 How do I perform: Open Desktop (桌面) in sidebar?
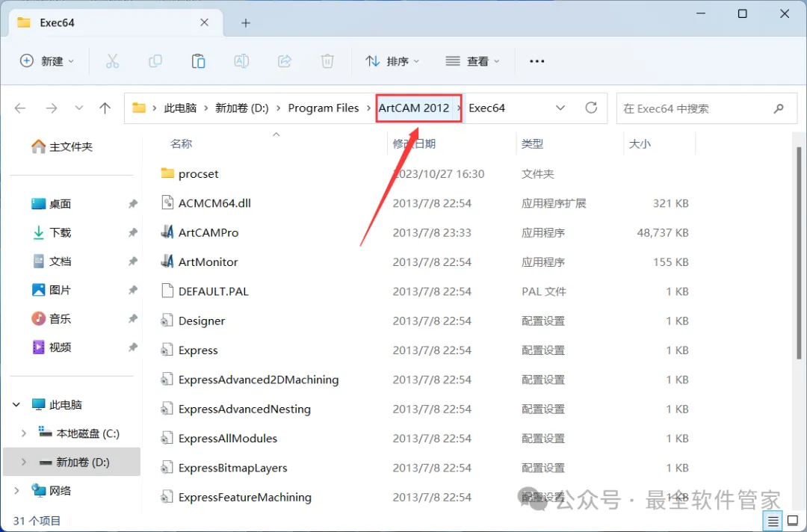51,204
